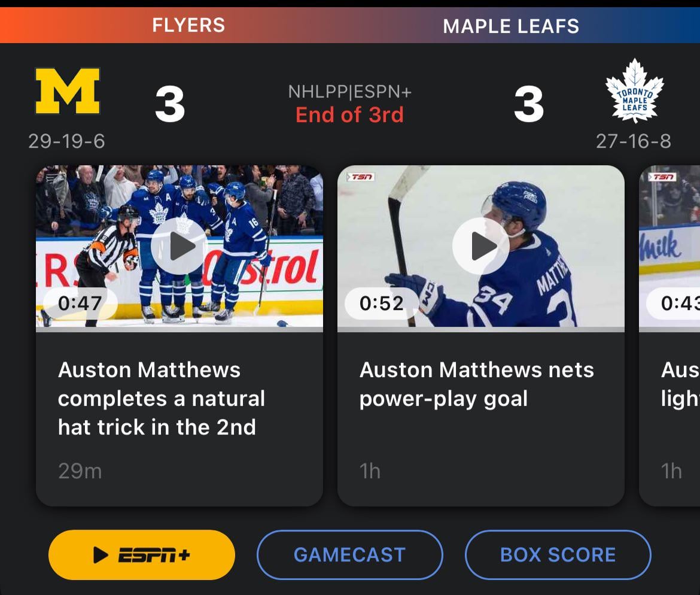Select the Maple Leafs header tab
Viewport: 700px width, 595px height.
click(511, 26)
